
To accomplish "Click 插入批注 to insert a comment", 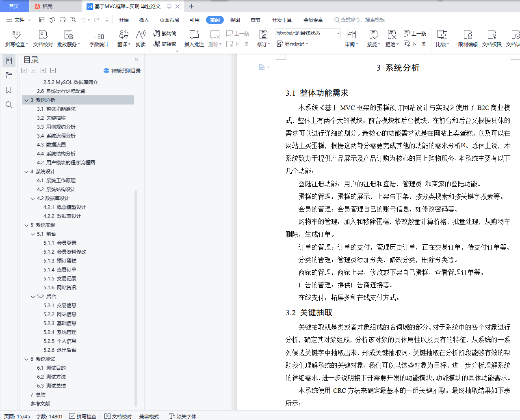I will [194, 38].
